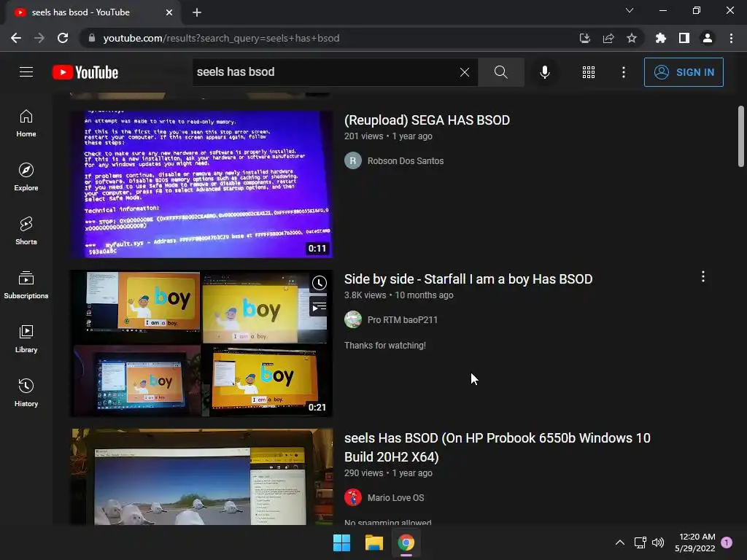Open the YouTube hamburger guide menu
Screen dimensions: 747x560
tap(26, 72)
